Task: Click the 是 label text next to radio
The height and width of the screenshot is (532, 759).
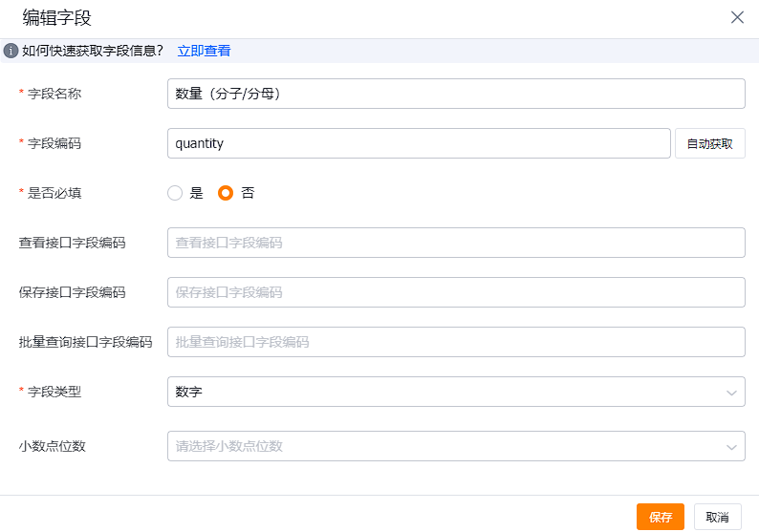Action: [196, 193]
